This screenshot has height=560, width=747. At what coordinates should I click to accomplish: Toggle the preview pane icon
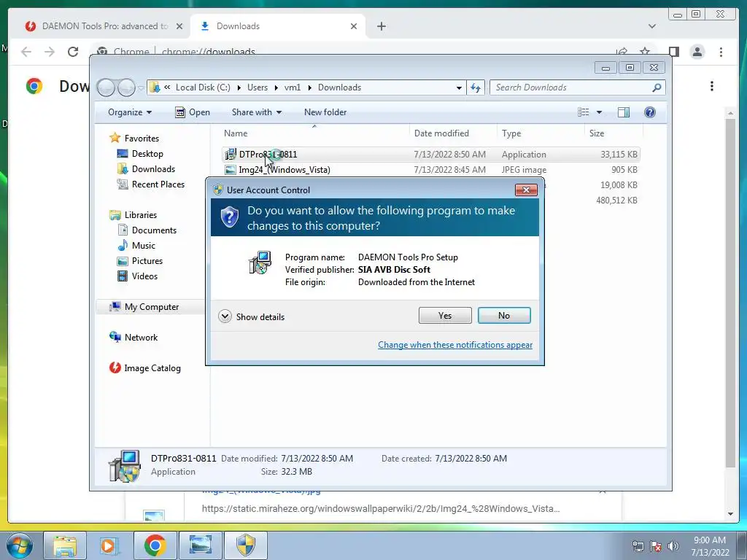(x=624, y=112)
